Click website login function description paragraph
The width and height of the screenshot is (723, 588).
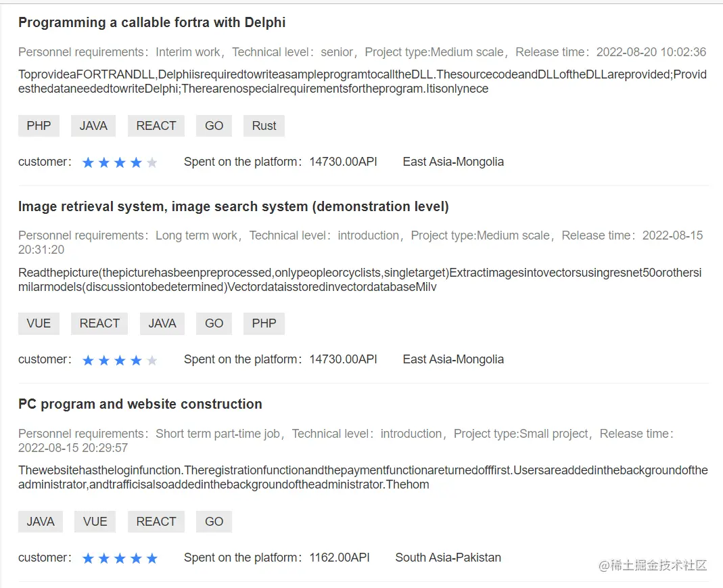click(x=363, y=477)
